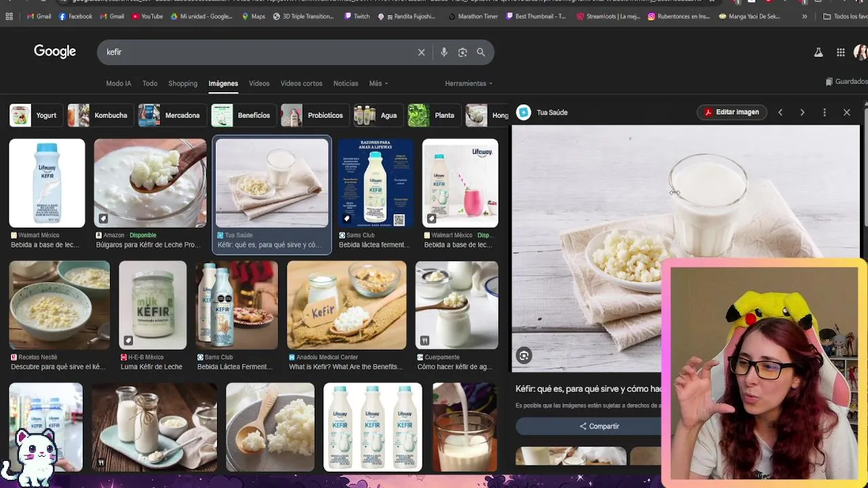Start voice search with the microphone icon
This screenshot has height=488, width=868.
(444, 52)
